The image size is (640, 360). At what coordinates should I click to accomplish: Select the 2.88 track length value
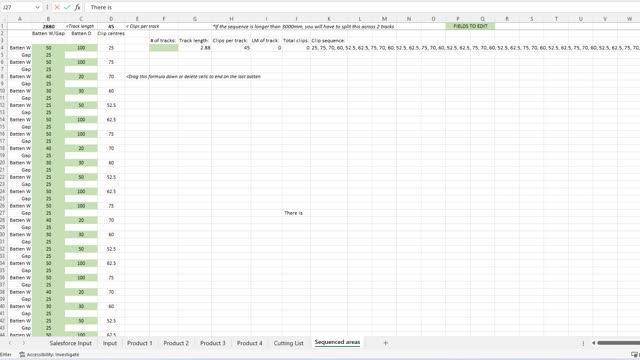195,48
